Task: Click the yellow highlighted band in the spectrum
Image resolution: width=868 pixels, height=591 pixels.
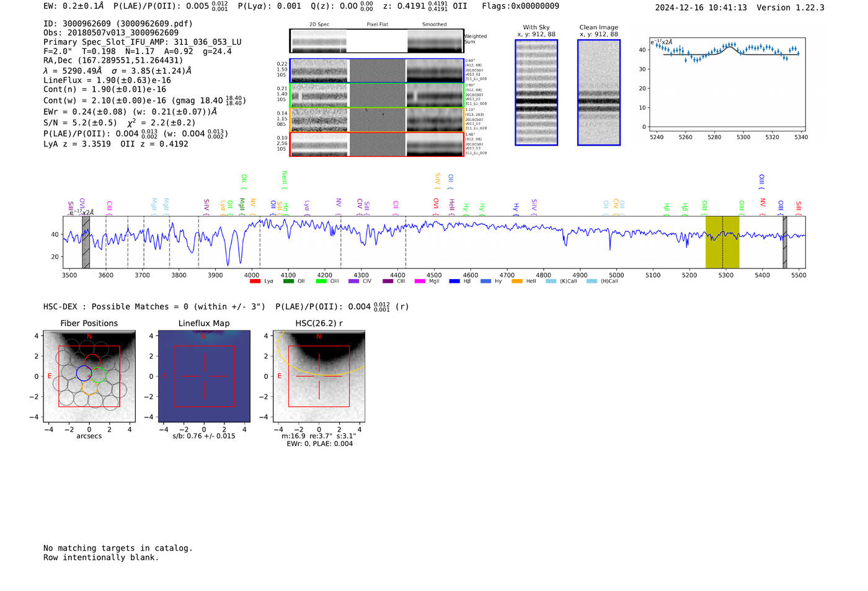Action: coord(722,242)
